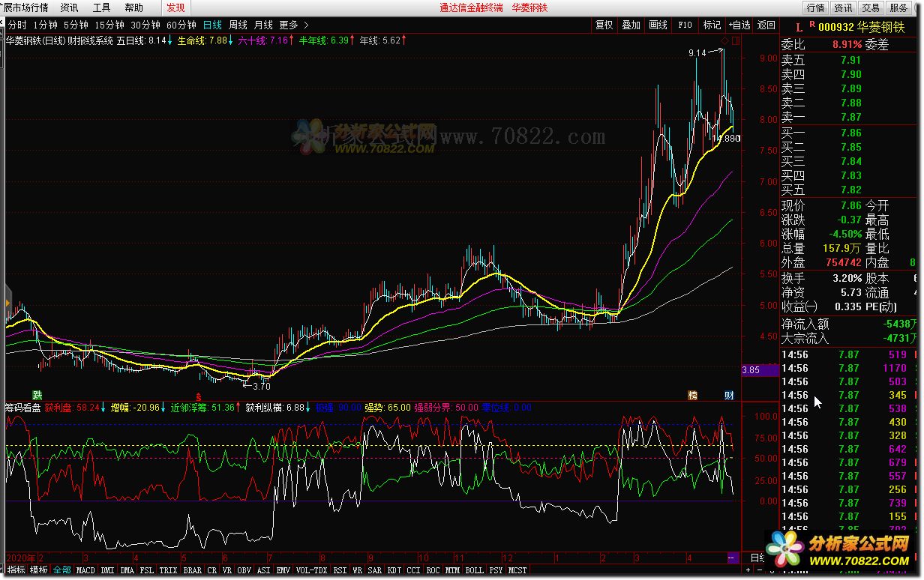Click the 标记 mark button
The image size is (924, 580).
712,25
